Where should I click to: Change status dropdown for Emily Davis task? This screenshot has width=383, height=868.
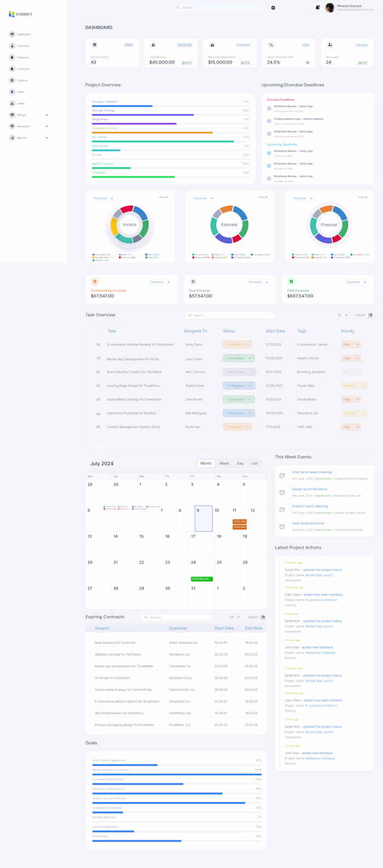237,345
